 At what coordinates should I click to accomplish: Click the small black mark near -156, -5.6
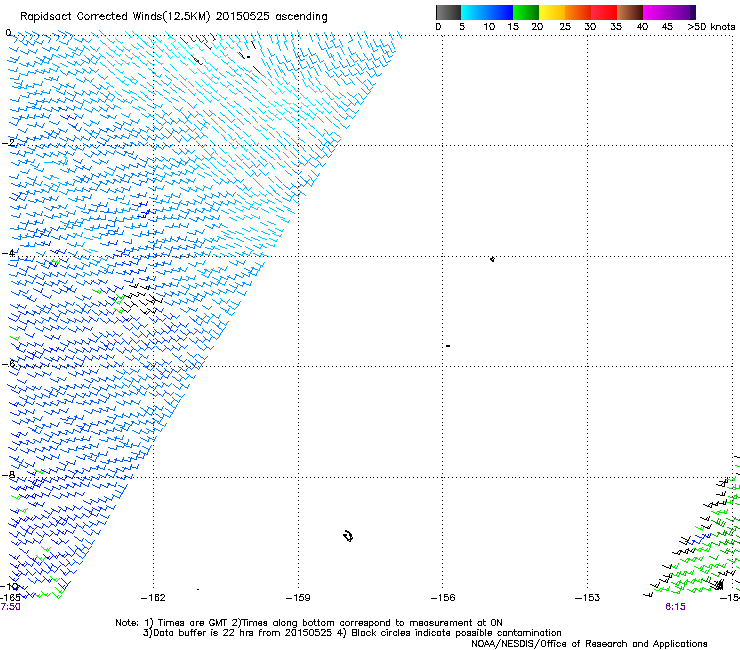click(448, 346)
